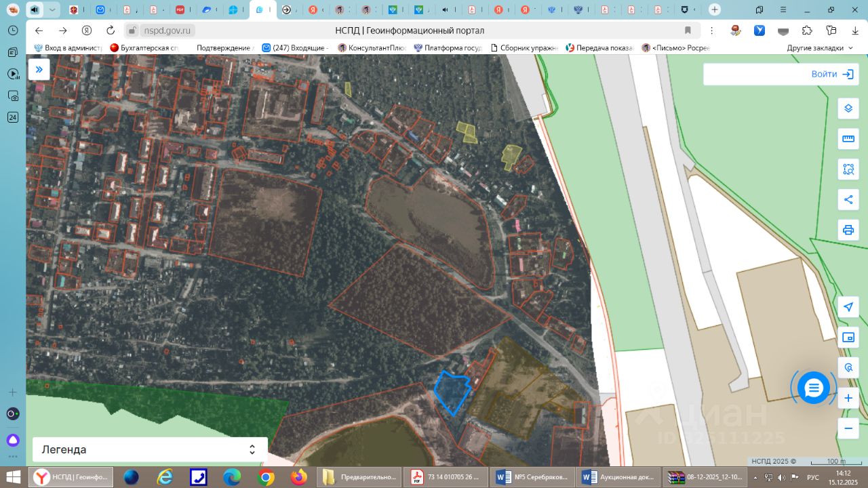The height and width of the screenshot is (488, 868).
Task: Open the chat assistant bubble
Action: click(813, 388)
